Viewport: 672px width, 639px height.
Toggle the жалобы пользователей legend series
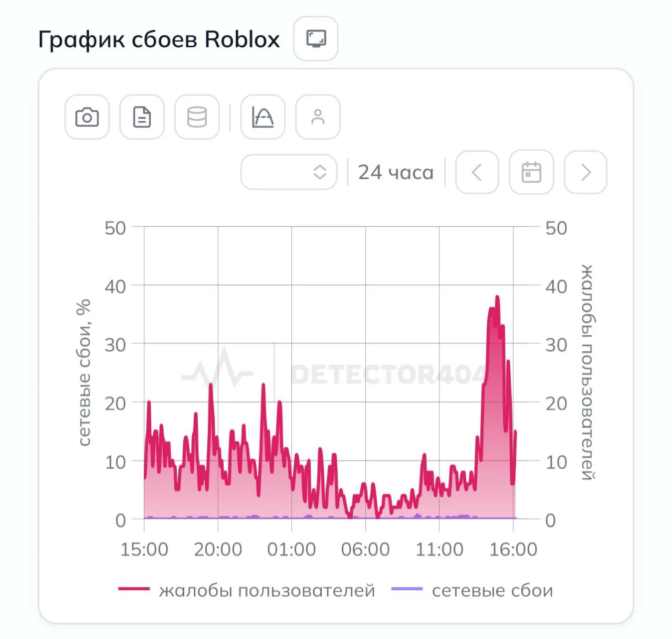[x=267, y=591]
